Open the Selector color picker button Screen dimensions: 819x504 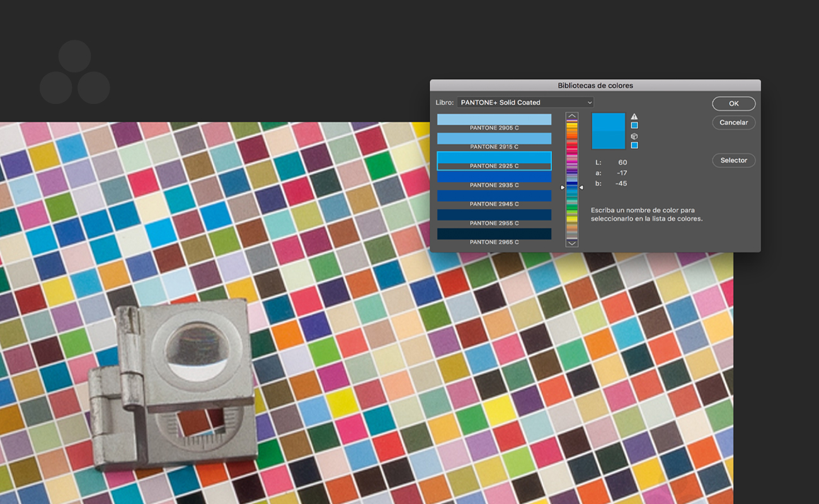click(733, 161)
